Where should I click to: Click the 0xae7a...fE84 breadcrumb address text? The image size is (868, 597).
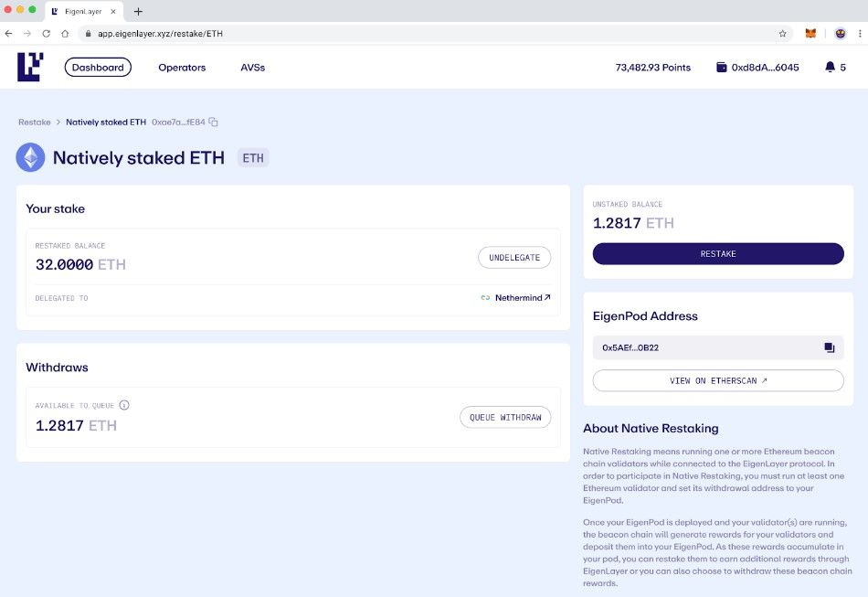[178, 122]
